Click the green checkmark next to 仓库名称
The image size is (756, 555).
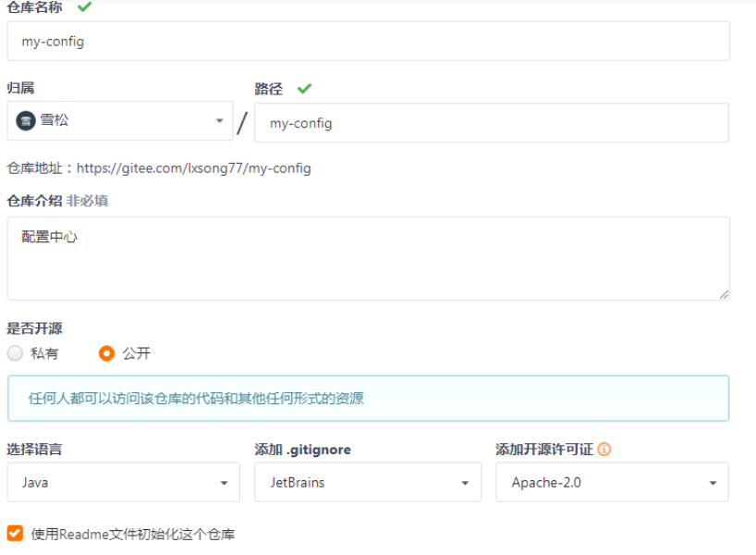pos(84,6)
